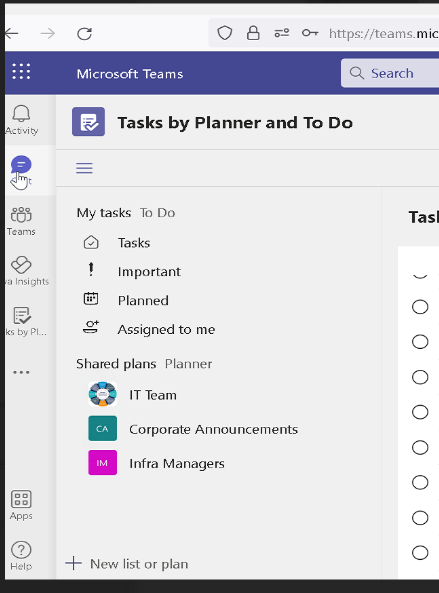Click the padlock site security icon

[x=253, y=33]
